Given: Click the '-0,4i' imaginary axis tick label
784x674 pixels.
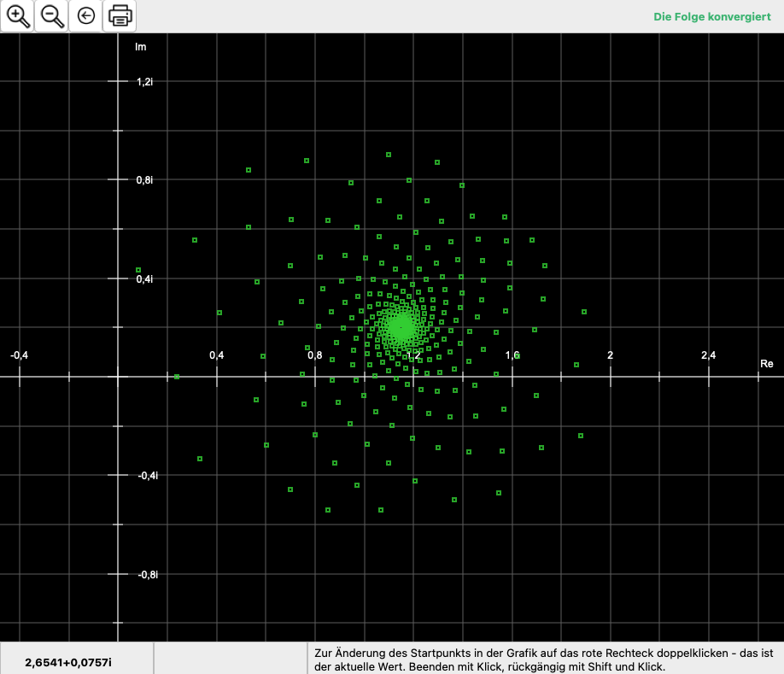Looking at the screenshot, I should pos(148,476).
